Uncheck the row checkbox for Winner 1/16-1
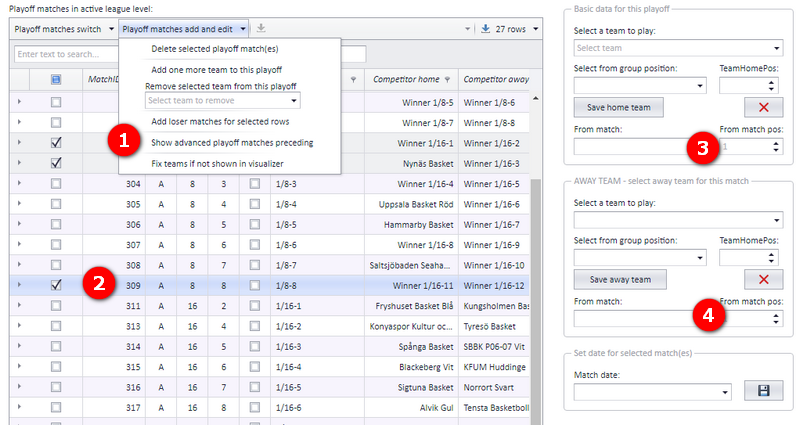Image resolution: width=800 pixels, height=425 pixels. 56,143
